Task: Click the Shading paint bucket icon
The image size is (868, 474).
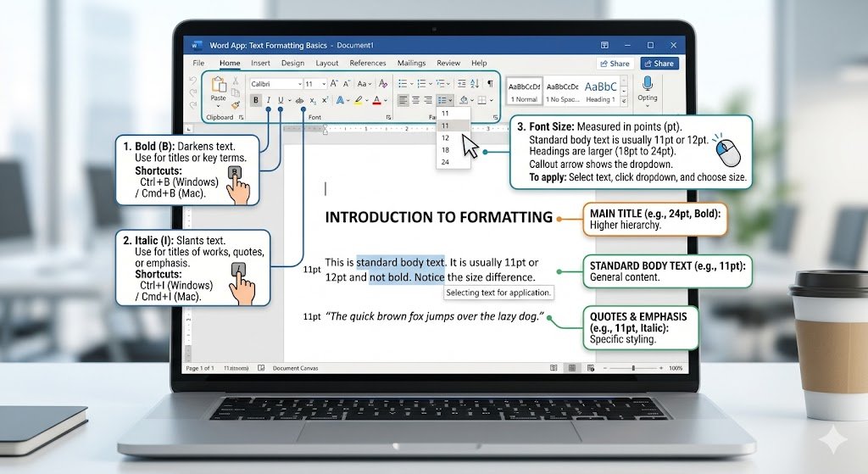Action: click(464, 100)
